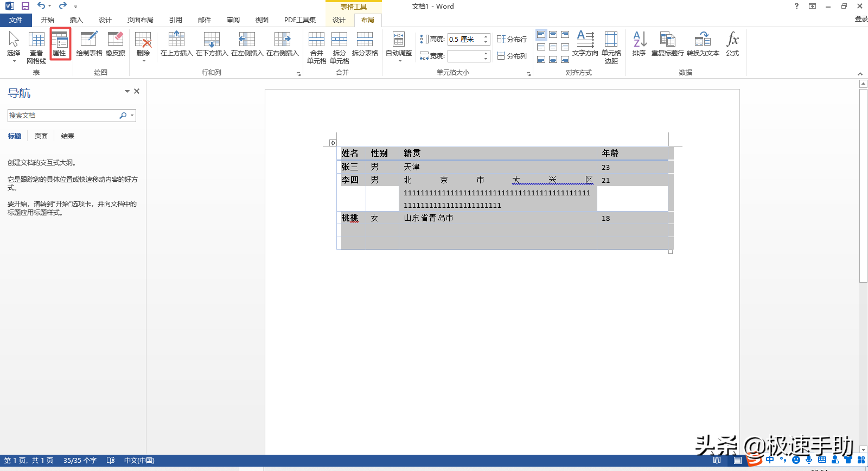Increase row height with up stepper

[486, 36]
